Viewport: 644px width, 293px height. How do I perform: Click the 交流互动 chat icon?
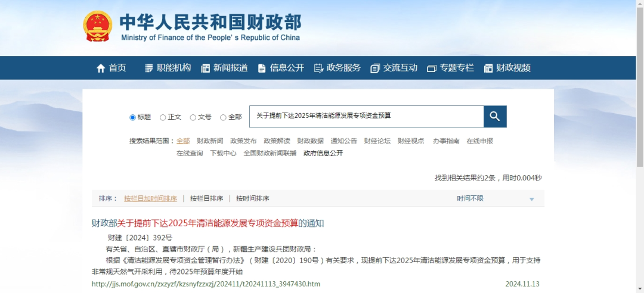pos(375,68)
